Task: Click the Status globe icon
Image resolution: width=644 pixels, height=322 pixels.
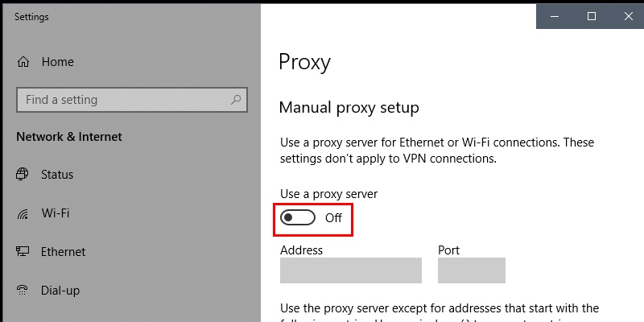Action: 23,174
